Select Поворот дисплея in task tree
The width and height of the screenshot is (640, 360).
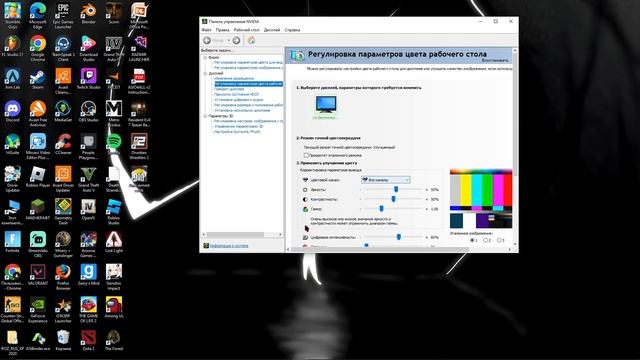point(229,89)
